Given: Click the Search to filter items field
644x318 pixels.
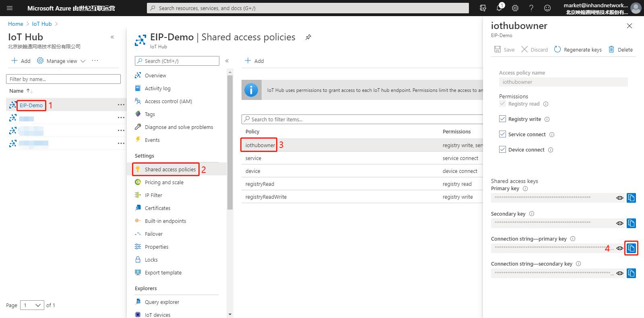Looking at the screenshot, I should tap(362, 119).
